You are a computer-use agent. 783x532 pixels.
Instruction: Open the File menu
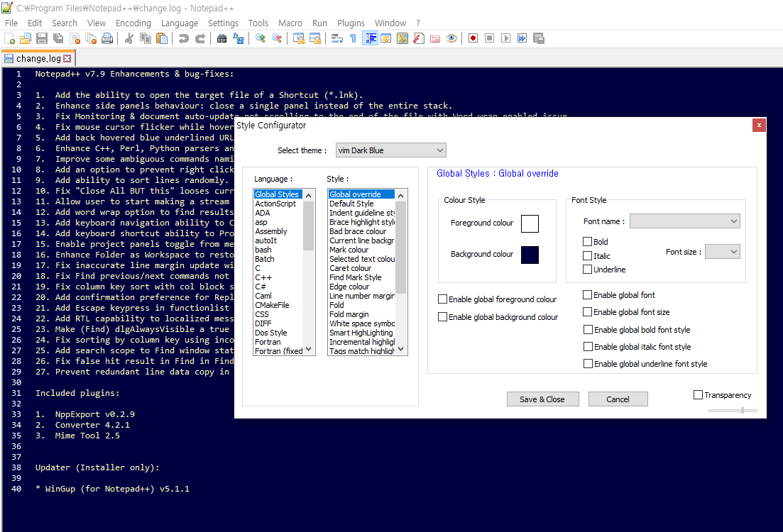[11, 23]
